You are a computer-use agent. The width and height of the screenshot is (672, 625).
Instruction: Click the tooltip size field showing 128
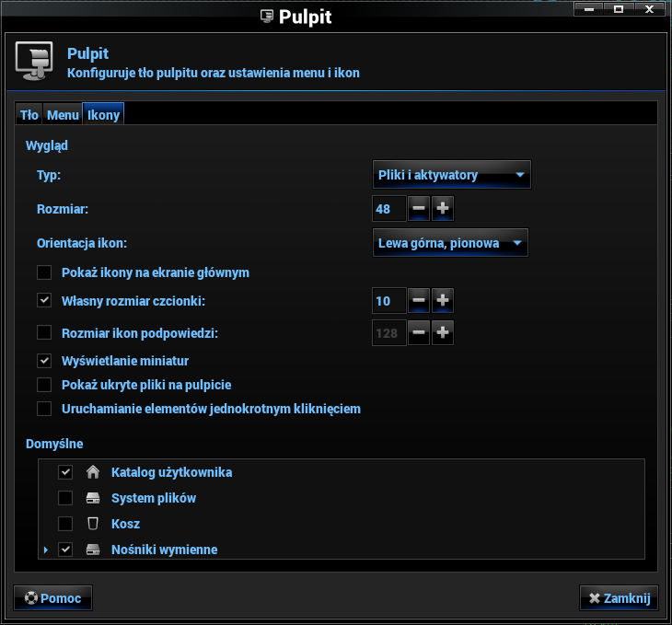click(389, 332)
